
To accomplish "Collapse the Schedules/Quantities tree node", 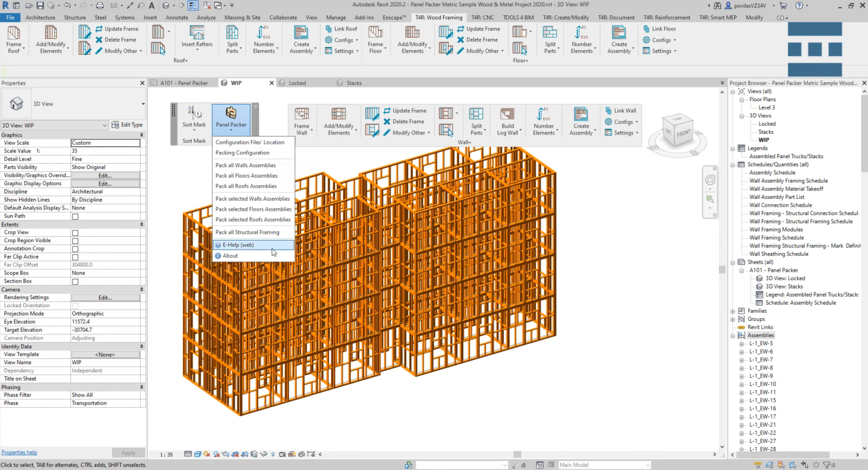I will click(x=733, y=165).
